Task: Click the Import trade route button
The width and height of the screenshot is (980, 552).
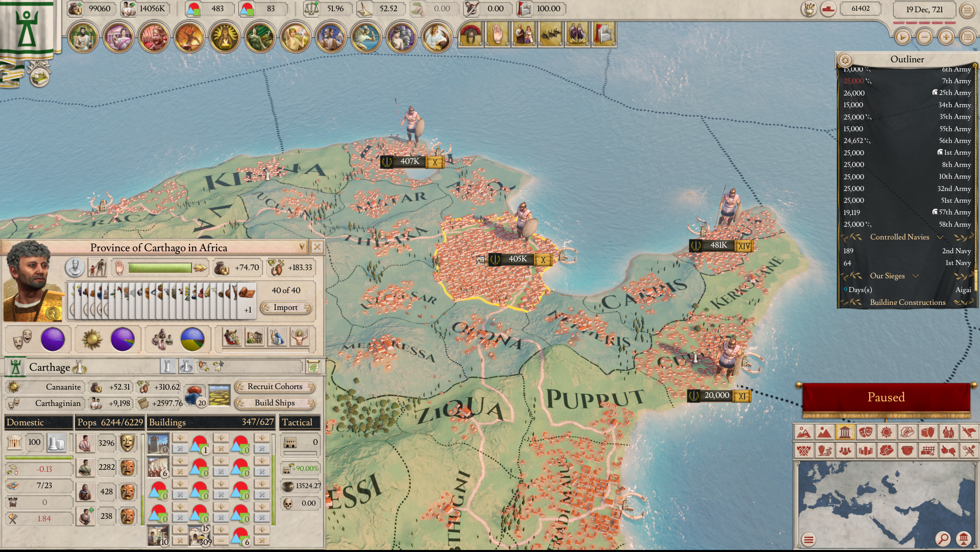Action: [285, 307]
